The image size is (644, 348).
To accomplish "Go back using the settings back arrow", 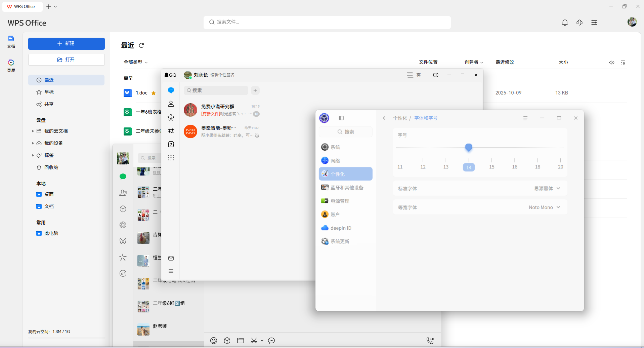I will pos(384,118).
